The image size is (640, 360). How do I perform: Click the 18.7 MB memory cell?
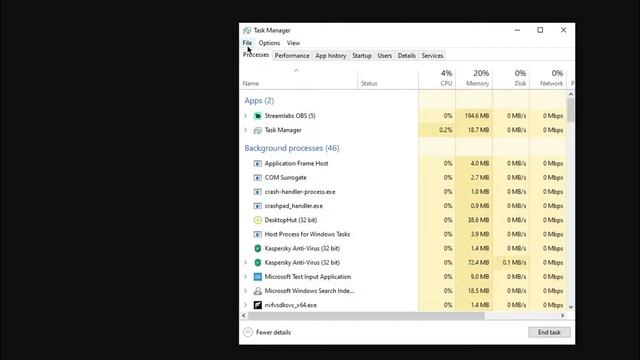[474, 130]
